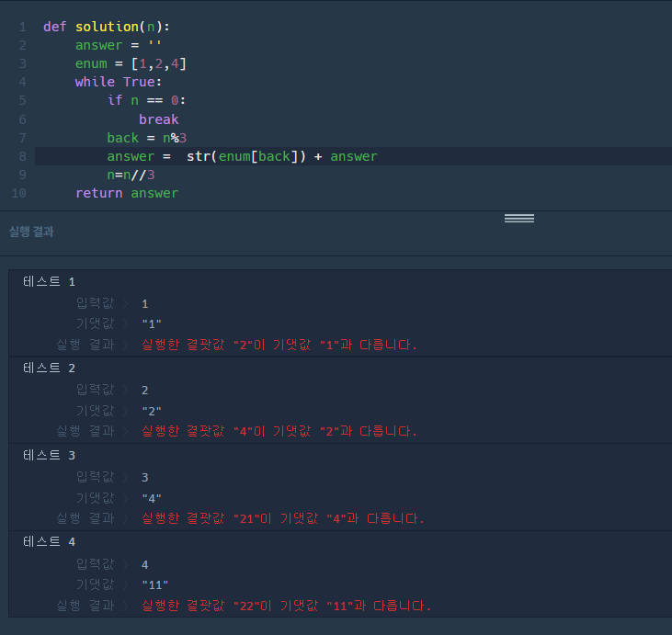The image size is (672, 635).
Task: Click the '입력값' label in test 1
Action: [95, 303]
